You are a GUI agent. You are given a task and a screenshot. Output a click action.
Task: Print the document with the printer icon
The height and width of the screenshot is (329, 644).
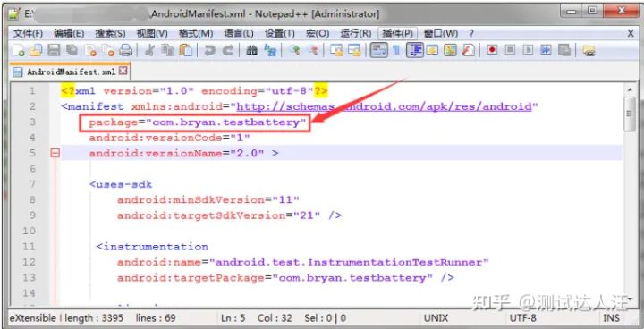(x=126, y=50)
